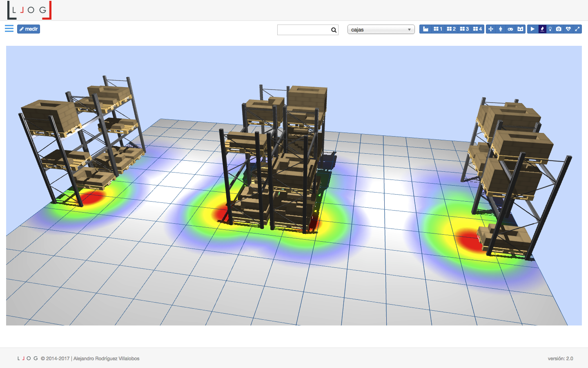Image resolution: width=588 pixels, height=368 pixels.
Task: Expand the 3D view to fullscreen
Action: click(577, 29)
